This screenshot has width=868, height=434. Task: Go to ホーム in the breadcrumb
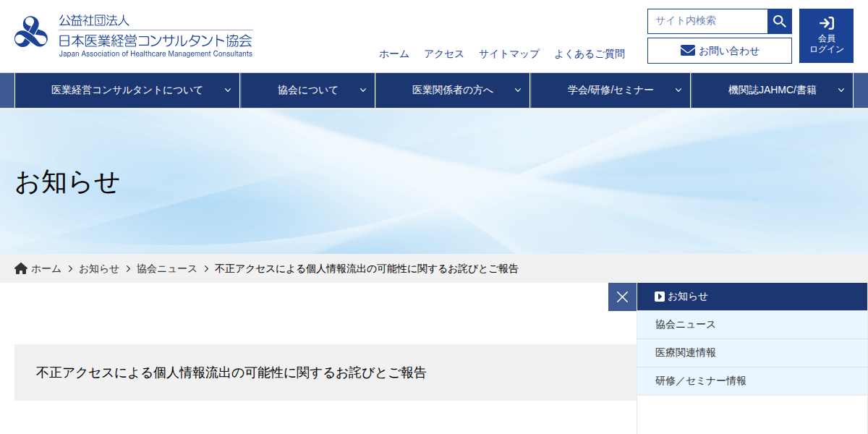[46, 268]
